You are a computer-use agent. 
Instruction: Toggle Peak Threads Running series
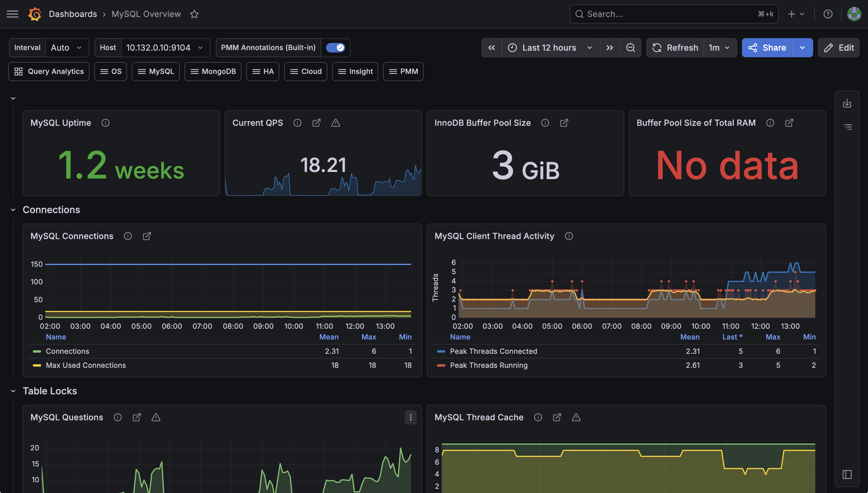click(x=489, y=365)
